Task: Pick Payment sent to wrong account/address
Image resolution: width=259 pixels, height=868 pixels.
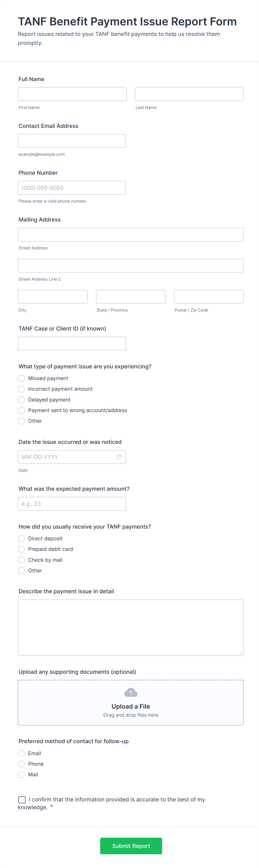Action: 21,410
